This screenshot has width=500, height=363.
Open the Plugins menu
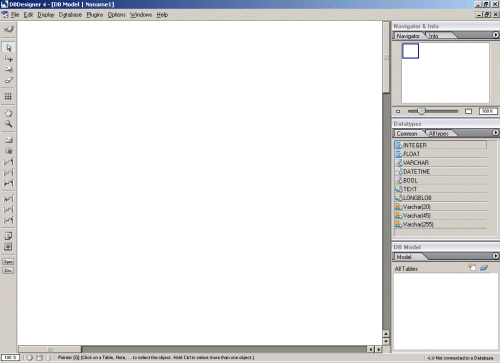click(95, 15)
